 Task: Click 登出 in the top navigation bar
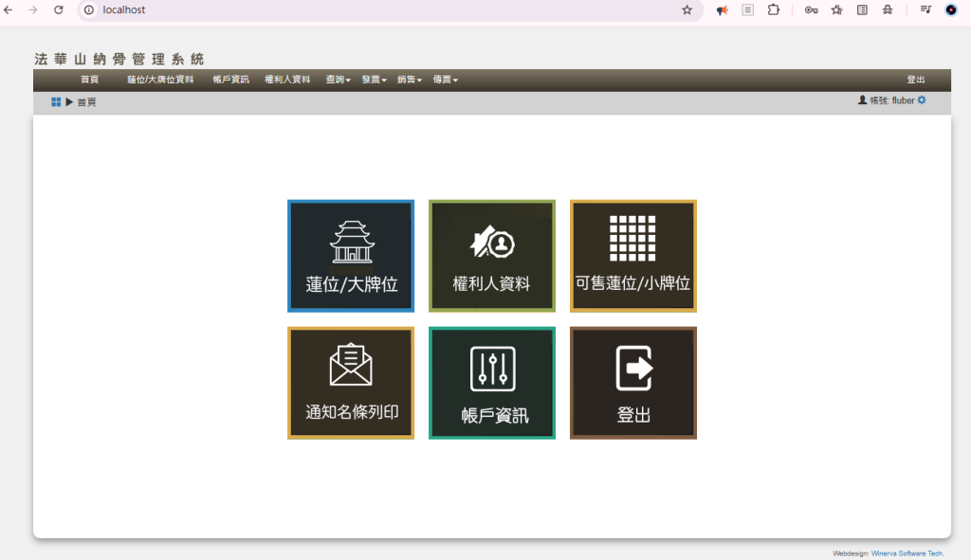coord(915,80)
